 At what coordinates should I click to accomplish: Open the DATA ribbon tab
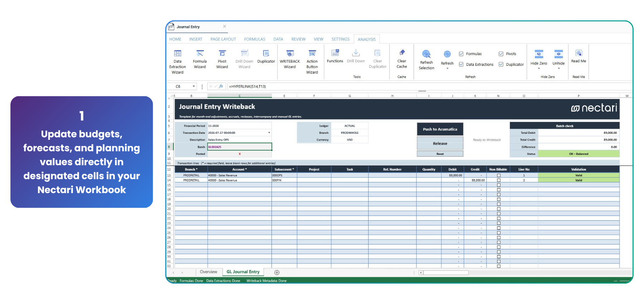pyautogui.click(x=278, y=39)
